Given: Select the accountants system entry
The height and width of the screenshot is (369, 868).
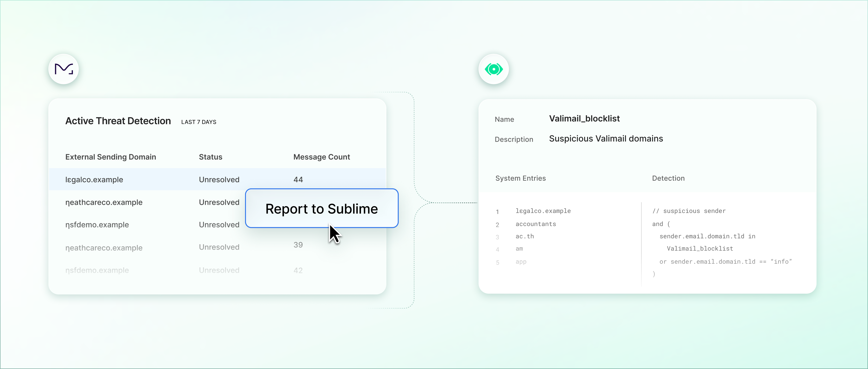Looking at the screenshot, I should click(x=536, y=224).
